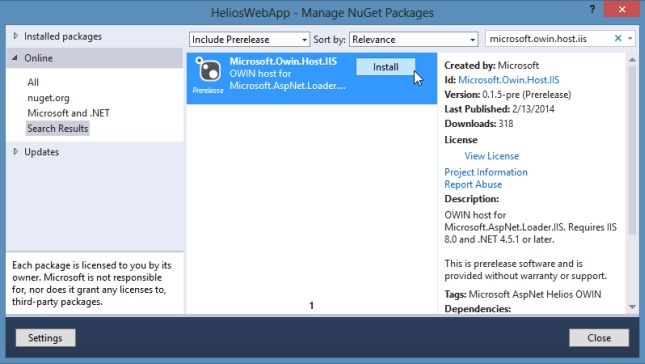The height and width of the screenshot is (364, 645).
Task: Select the nuget.org package source
Action: [x=48, y=98]
